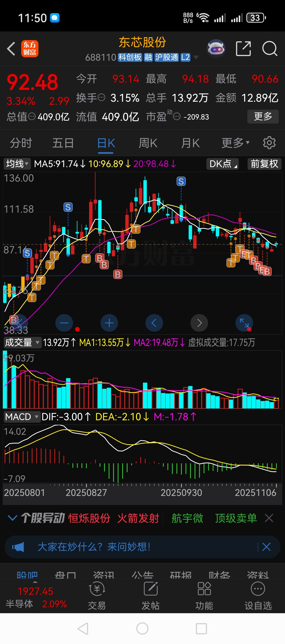Tap the current price 92.48
This screenshot has height=644, width=285.
32,82
